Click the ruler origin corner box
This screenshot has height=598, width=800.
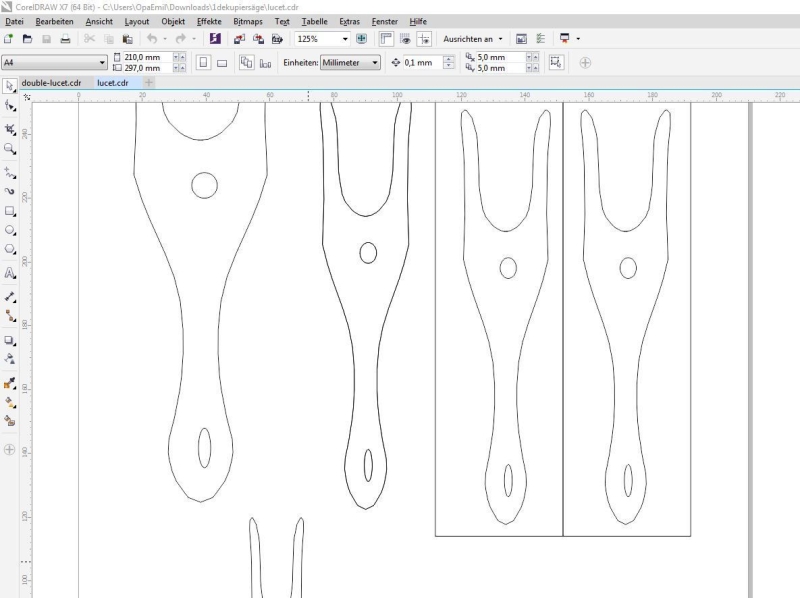coord(27,96)
